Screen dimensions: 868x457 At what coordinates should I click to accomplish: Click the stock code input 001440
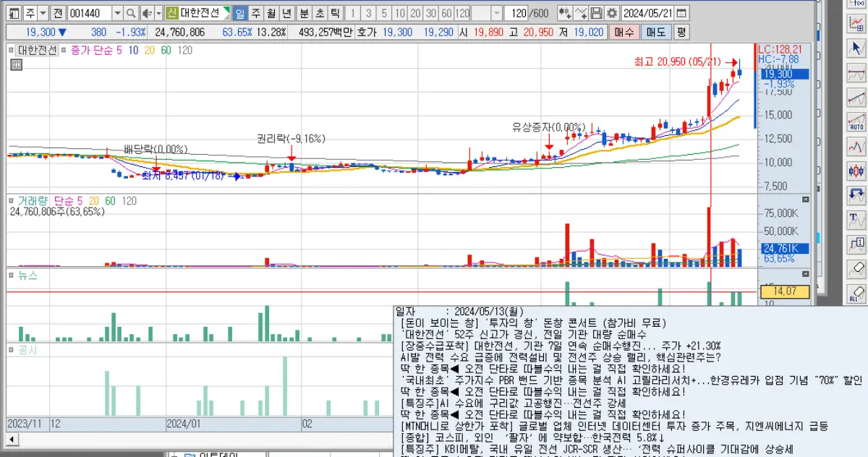click(89, 14)
